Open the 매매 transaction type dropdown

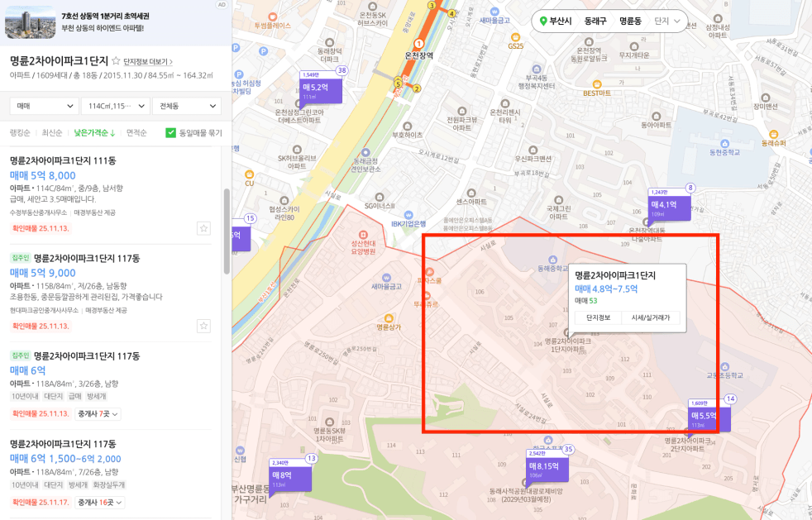44,107
